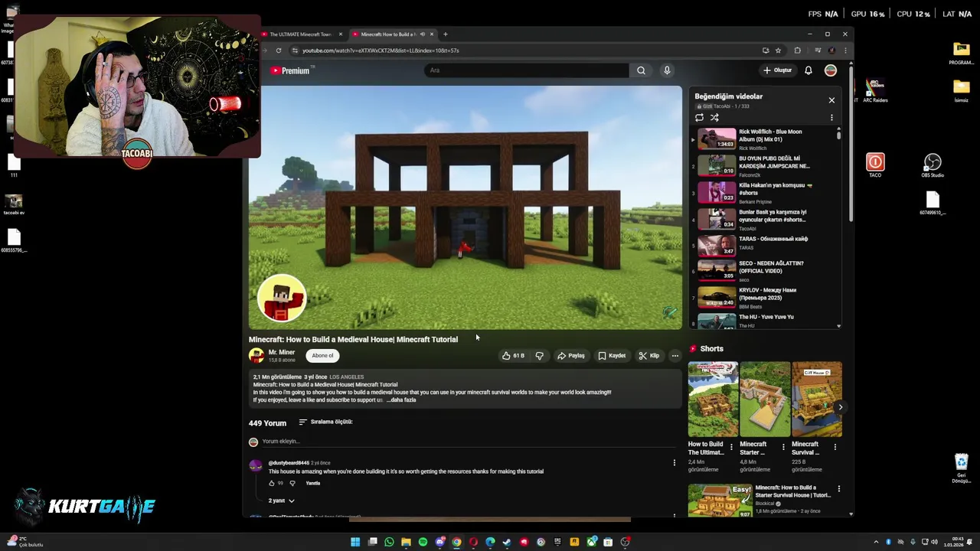Open a new browser tab

pyautogui.click(x=445, y=34)
